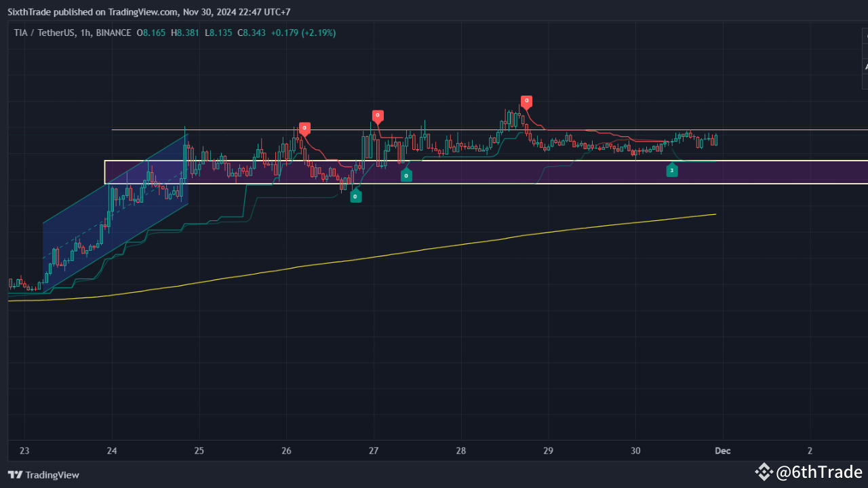The image size is (868, 488).
Task: Click the red '0' marker near Nov 26 candles
Action: click(x=304, y=127)
